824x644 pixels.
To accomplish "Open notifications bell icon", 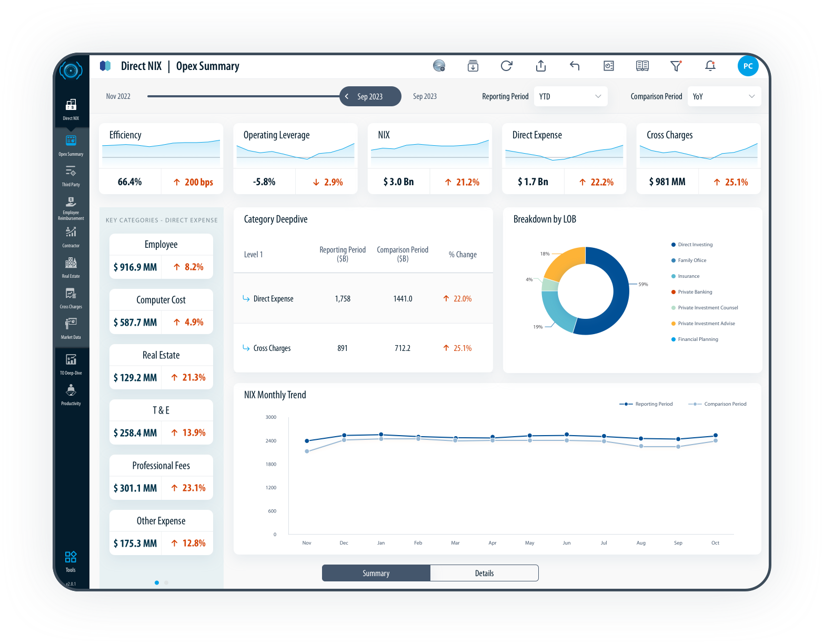I will click(710, 66).
